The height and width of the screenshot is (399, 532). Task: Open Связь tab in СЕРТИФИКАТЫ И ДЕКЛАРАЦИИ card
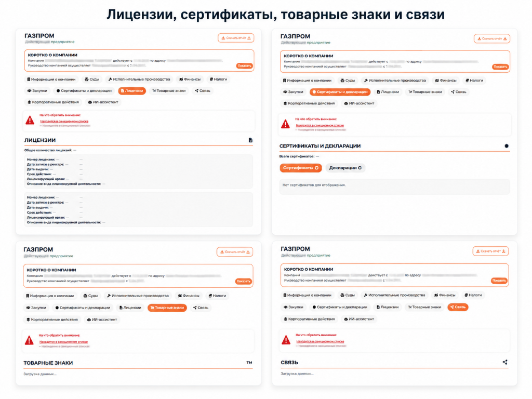tap(459, 92)
